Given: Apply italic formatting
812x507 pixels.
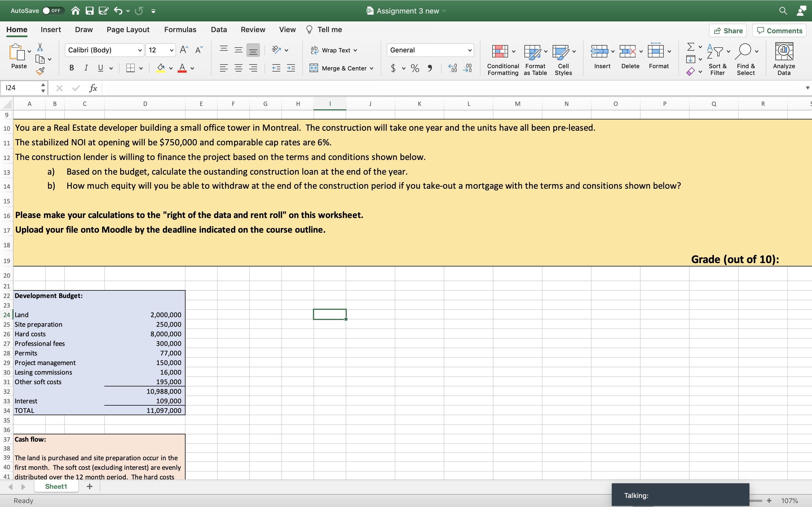Looking at the screenshot, I should click(86, 68).
